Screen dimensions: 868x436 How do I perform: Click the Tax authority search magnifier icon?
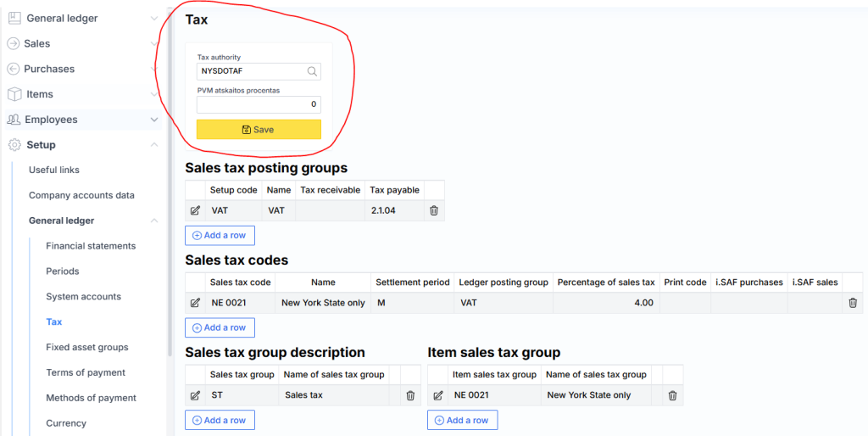click(x=312, y=72)
